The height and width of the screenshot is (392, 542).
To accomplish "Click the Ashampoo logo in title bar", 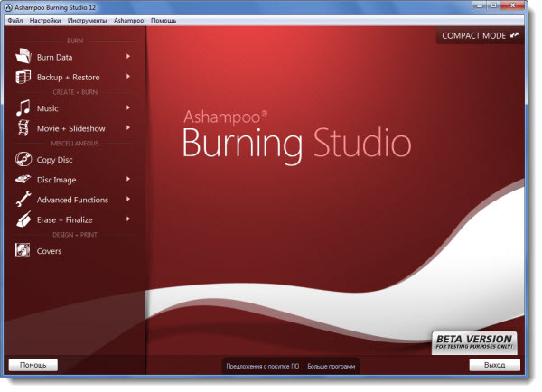I will [x=8, y=7].
